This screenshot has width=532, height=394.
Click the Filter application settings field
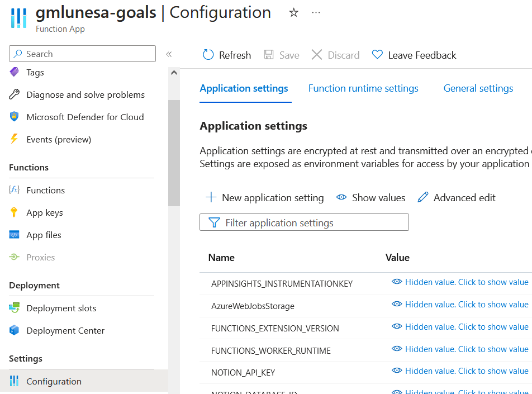pyautogui.click(x=304, y=222)
